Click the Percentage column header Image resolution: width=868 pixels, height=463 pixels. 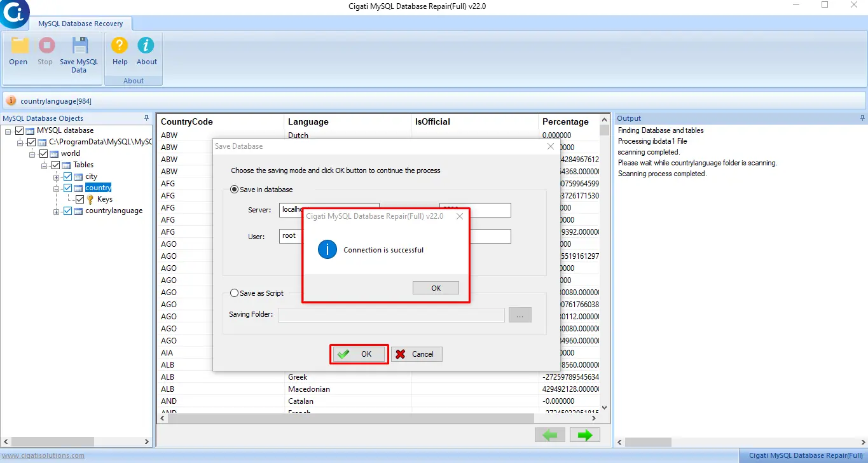click(568, 121)
